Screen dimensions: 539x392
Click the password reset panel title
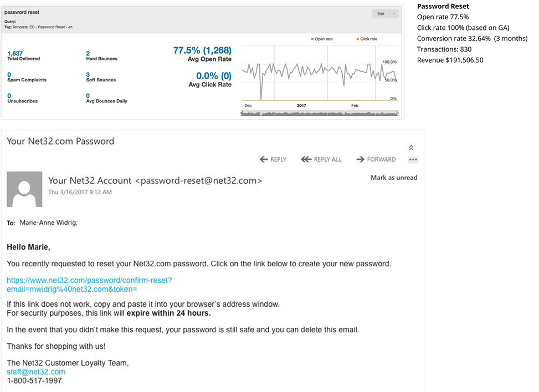pyautogui.click(x=22, y=12)
